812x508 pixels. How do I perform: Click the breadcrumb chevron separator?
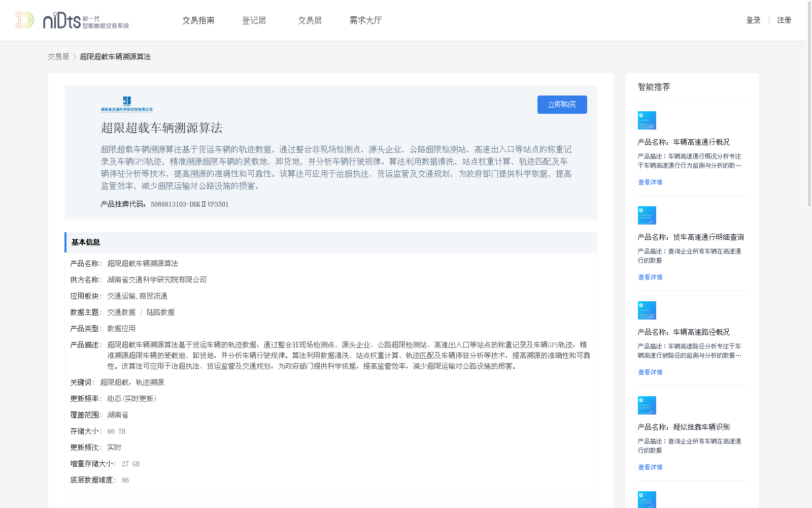(75, 57)
